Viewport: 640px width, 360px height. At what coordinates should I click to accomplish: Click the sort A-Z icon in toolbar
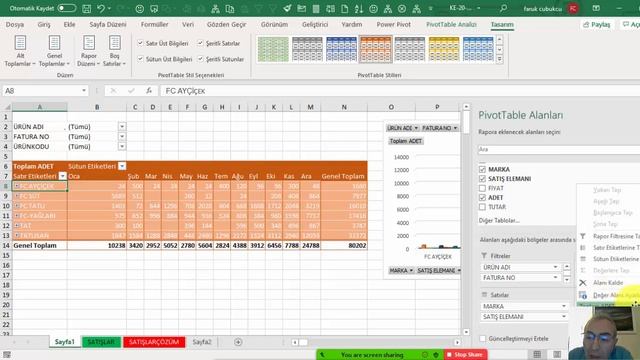click(358, 9)
